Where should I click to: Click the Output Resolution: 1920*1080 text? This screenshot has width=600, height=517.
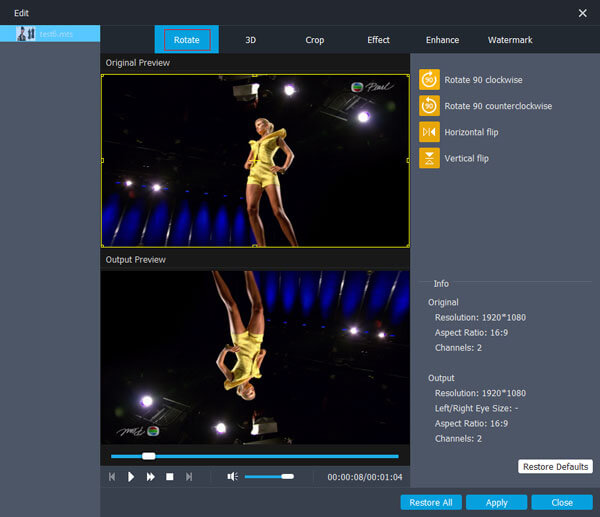click(x=480, y=393)
